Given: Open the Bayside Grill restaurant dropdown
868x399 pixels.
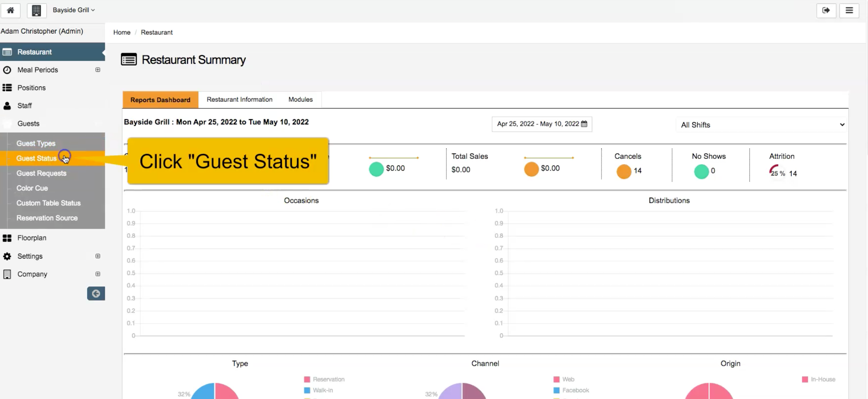Looking at the screenshot, I should tap(74, 10).
